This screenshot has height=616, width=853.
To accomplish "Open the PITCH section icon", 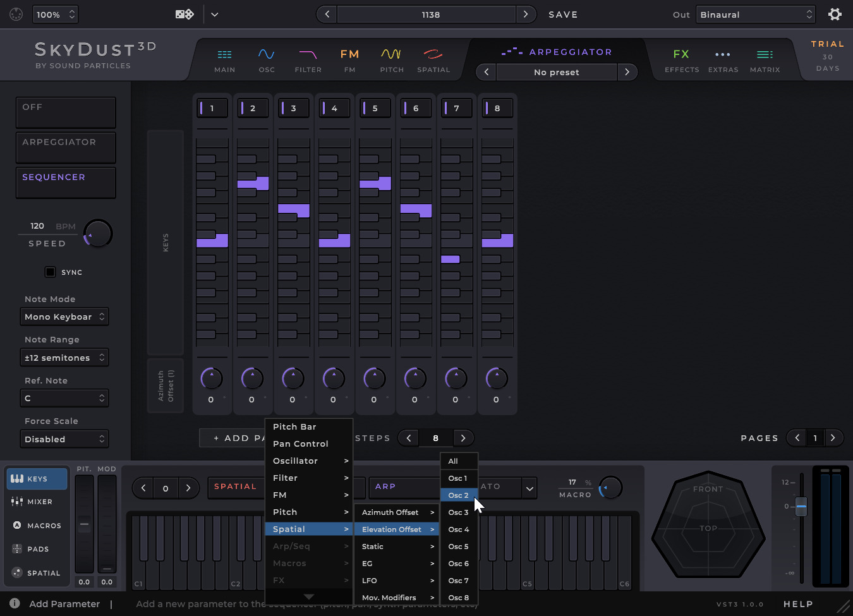I will click(x=391, y=55).
